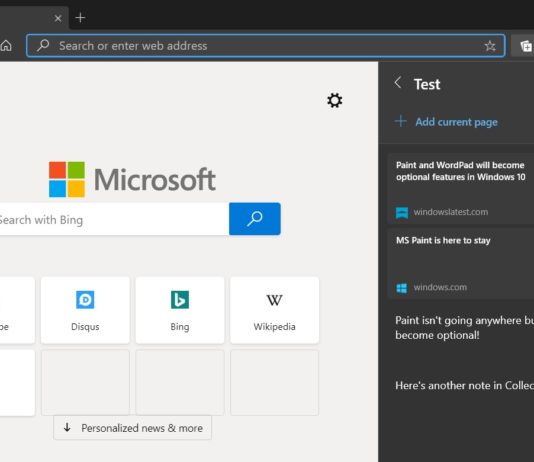Click the address bar search magnifier icon
This screenshot has height=462, width=534.
[43, 45]
